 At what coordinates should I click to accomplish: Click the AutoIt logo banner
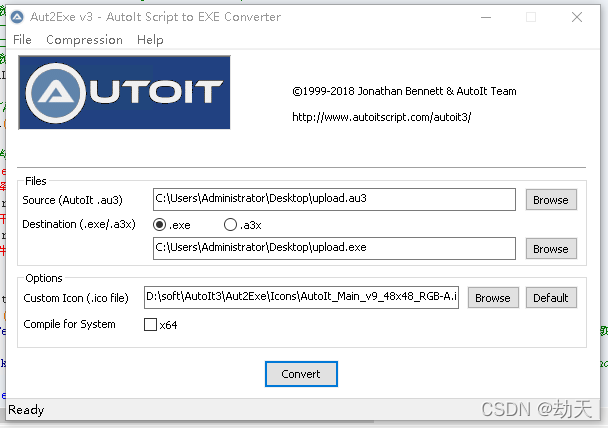pos(124,92)
